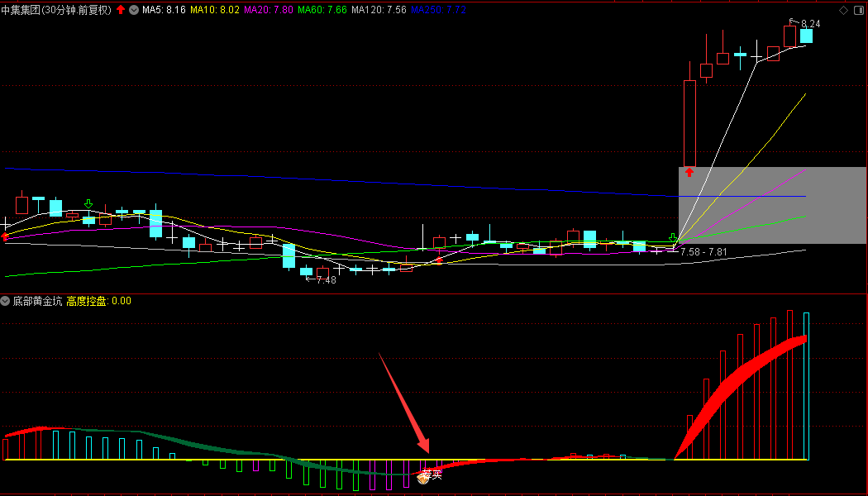Click the tall red breakout candlestick
The height and width of the screenshot is (496, 868).
pos(689,123)
